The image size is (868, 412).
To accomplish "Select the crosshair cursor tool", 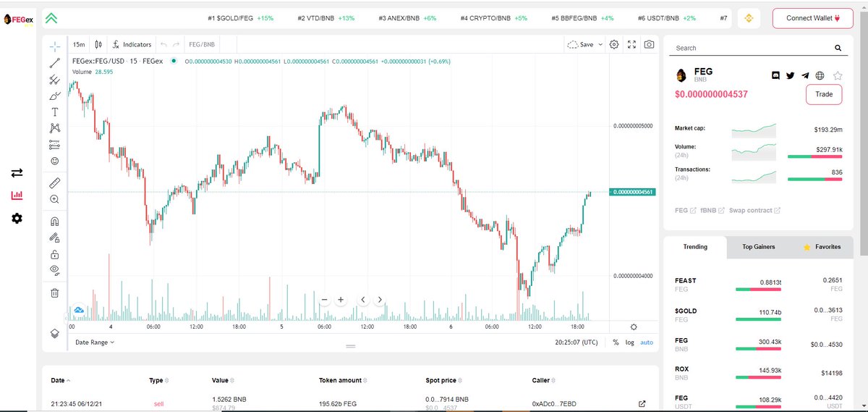I will point(54,46).
